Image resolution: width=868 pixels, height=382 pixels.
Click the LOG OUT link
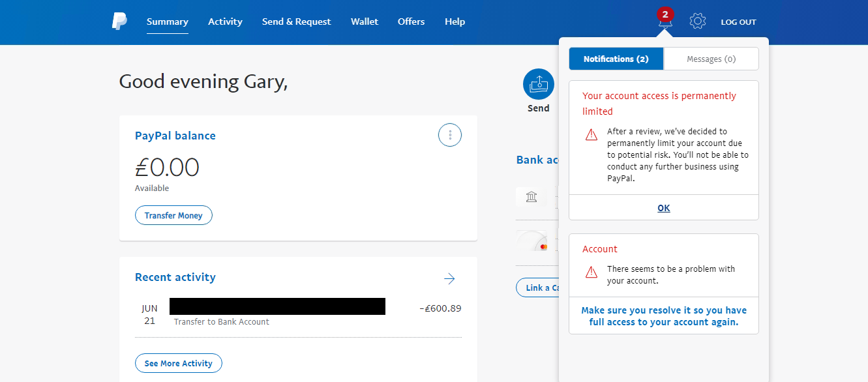coord(739,22)
